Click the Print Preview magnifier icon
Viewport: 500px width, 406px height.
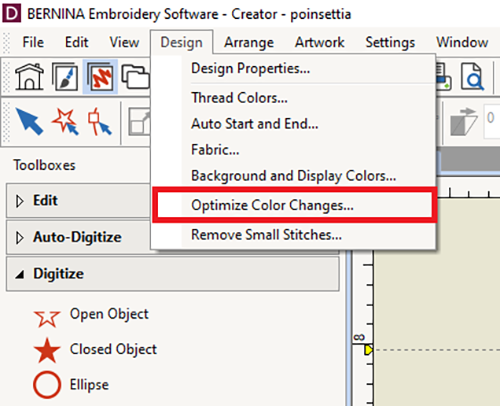pos(472,77)
